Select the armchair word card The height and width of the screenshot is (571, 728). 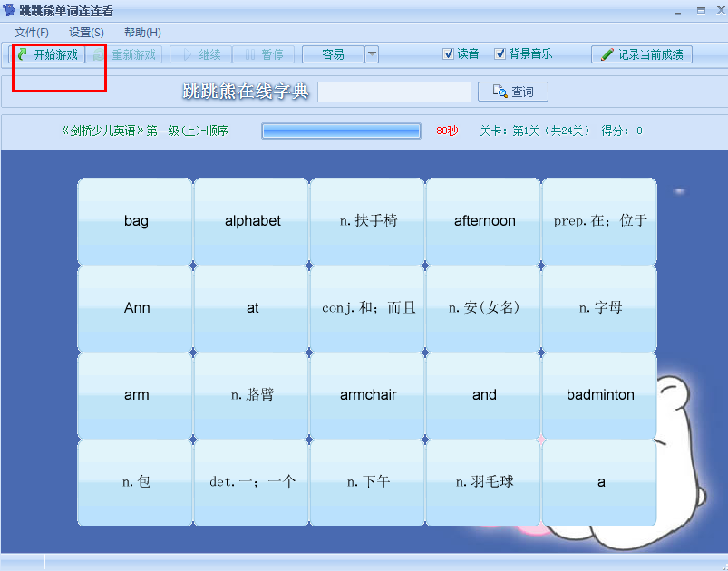coord(367,395)
